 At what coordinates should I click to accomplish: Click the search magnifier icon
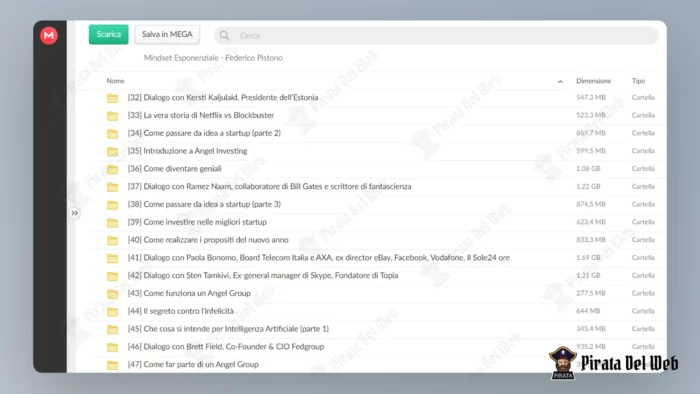(225, 35)
